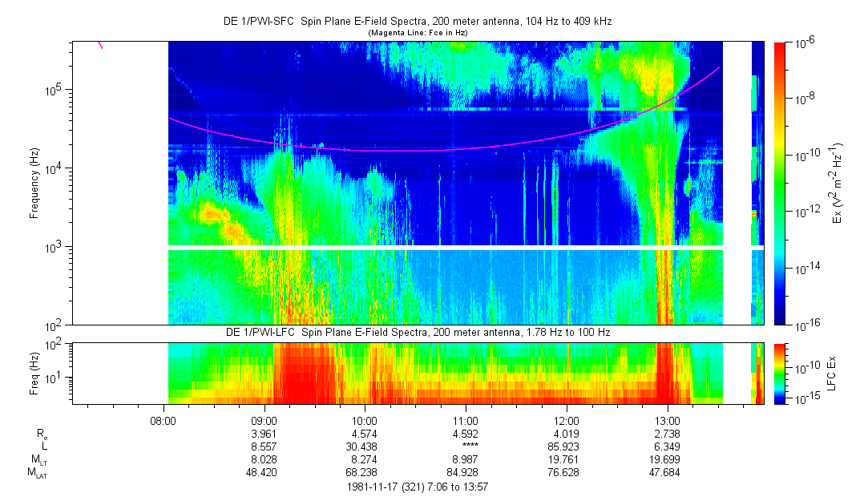Pick the 11:00 time axis tick label
The height and width of the screenshot is (497, 868).
[x=466, y=419]
